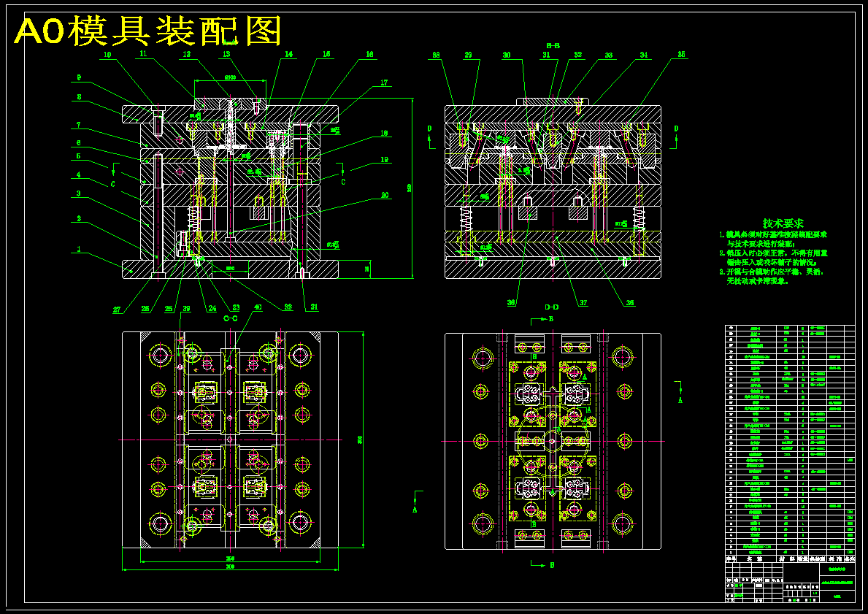Select the B-B section view label
868x614 pixels.
click(x=553, y=45)
